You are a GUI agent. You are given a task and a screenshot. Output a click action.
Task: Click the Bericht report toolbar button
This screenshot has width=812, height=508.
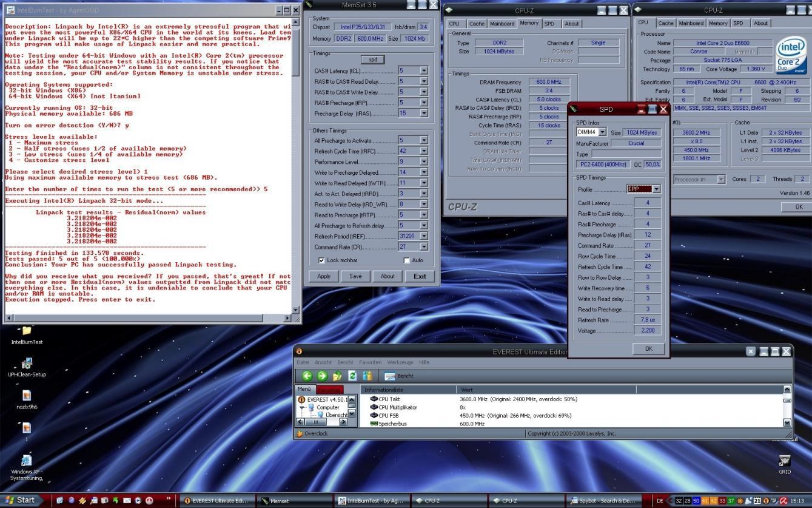[x=398, y=376]
